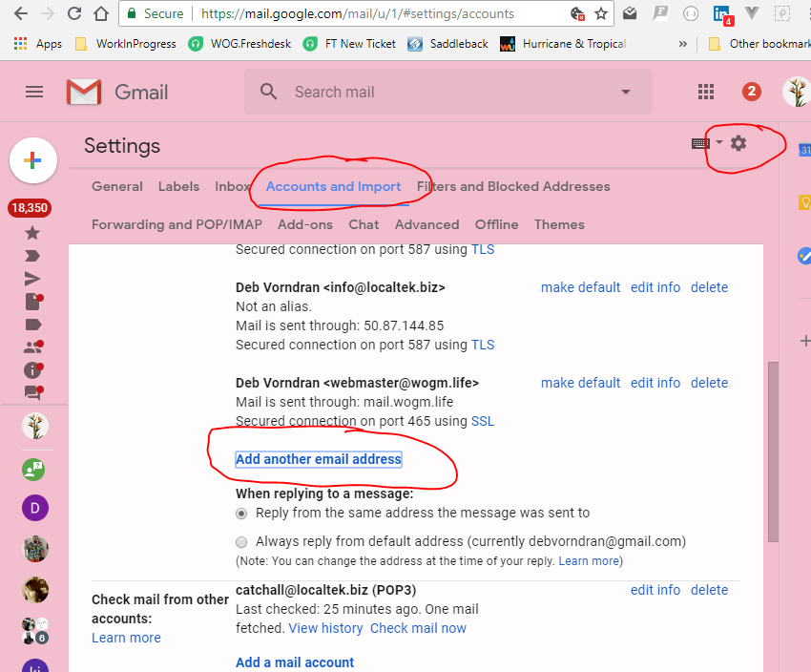Open Chat settings tab
This screenshot has height=672, width=811.
tap(364, 225)
